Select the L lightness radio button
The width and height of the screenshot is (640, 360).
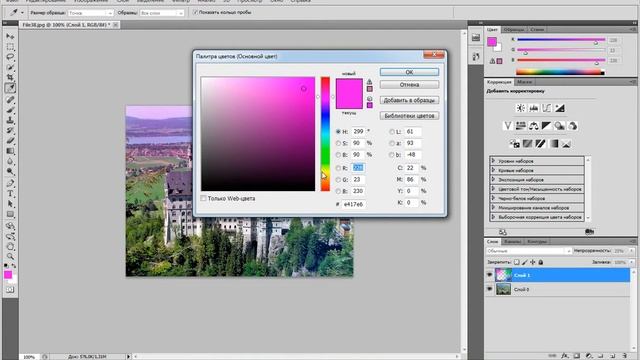[x=392, y=131]
